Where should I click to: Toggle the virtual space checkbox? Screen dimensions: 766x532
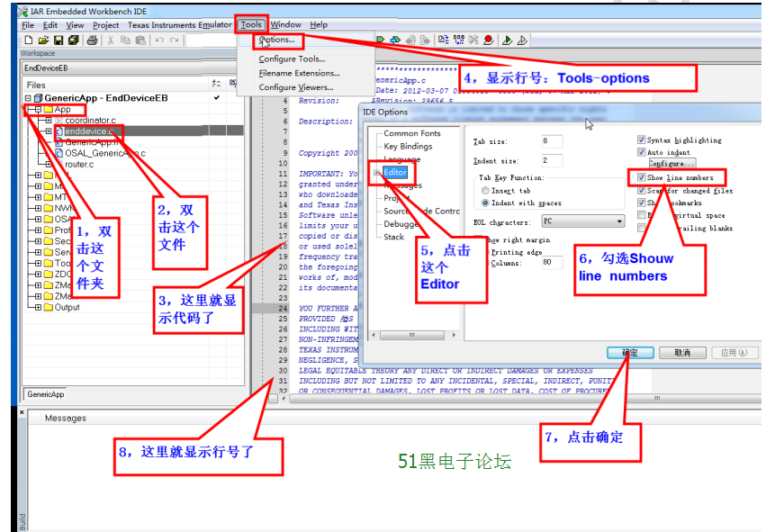[642, 215]
